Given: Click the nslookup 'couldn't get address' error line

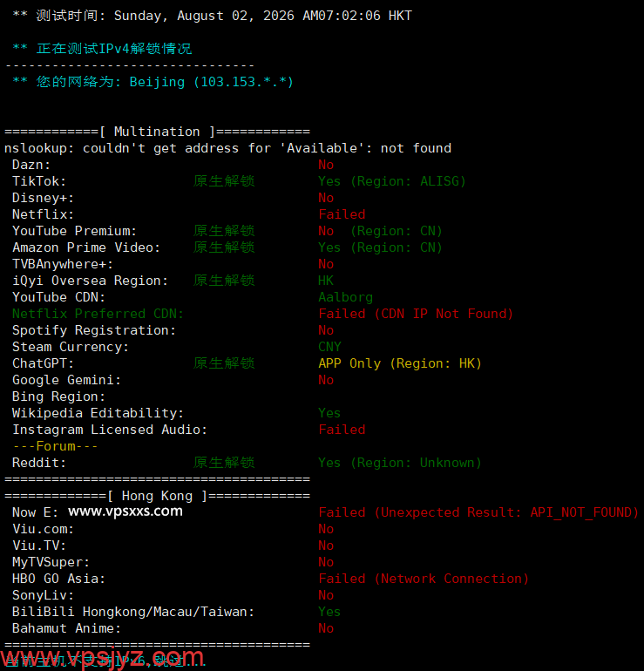Looking at the screenshot, I should [x=227, y=148].
